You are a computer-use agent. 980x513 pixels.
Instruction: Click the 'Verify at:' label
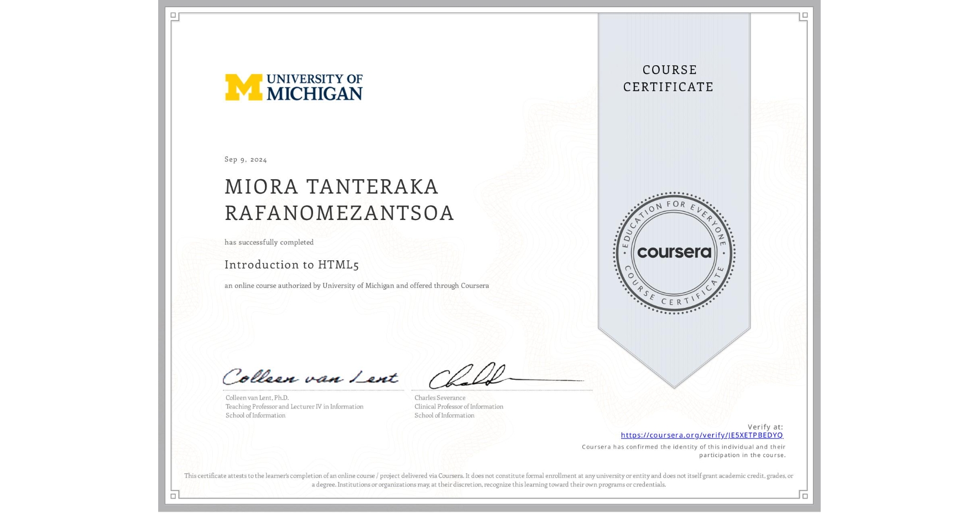click(x=765, y=427)
